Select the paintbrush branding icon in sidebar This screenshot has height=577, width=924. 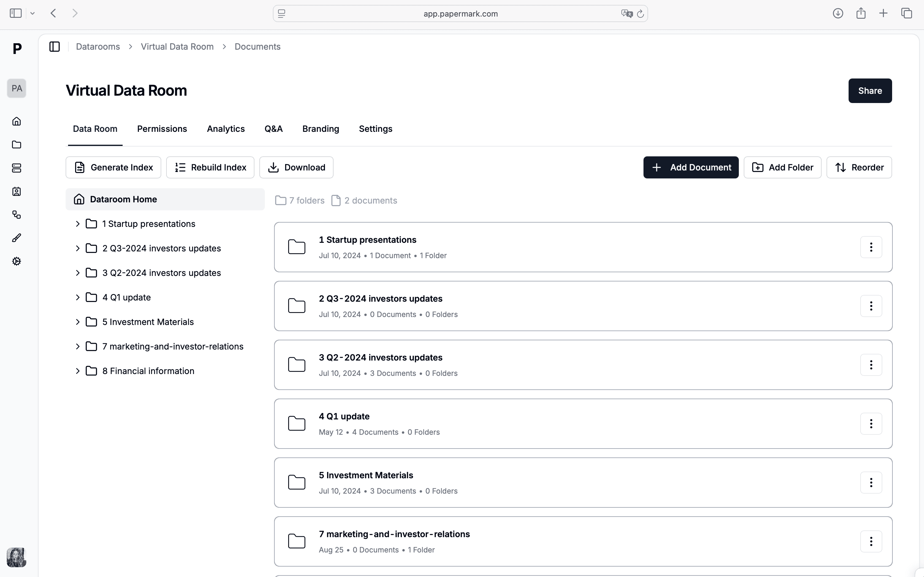17,237
